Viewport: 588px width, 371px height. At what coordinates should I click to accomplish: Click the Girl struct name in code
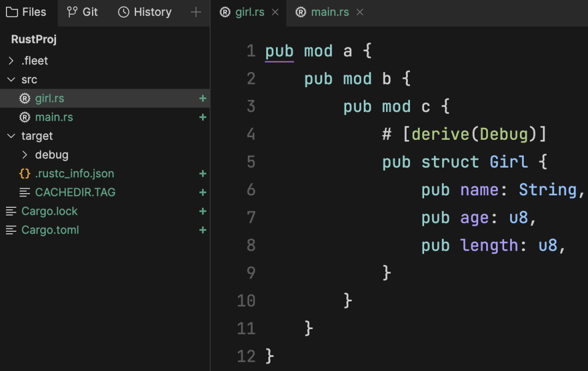click(x=509, y=162)
